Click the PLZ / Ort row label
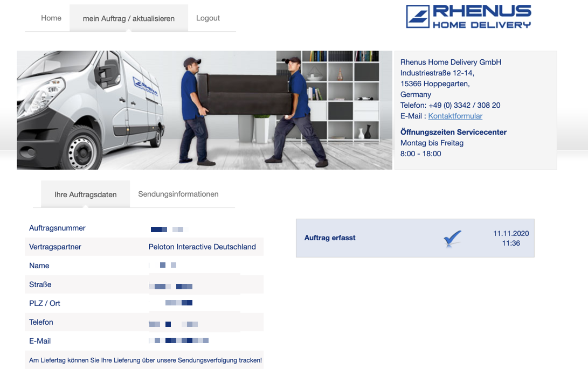 point(45,303)
